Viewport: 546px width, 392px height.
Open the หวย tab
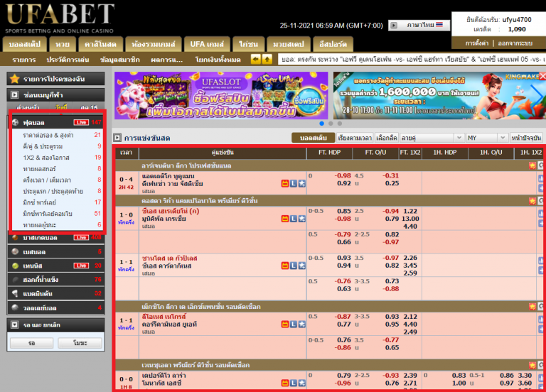[63, 44]
